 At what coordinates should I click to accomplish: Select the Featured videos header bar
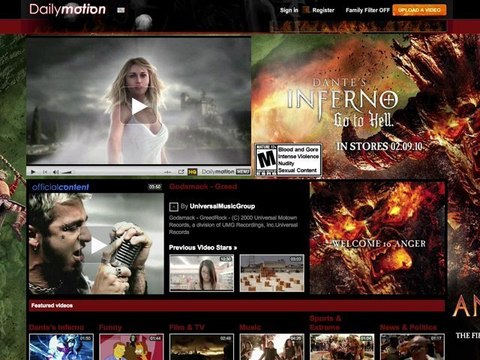237,305
